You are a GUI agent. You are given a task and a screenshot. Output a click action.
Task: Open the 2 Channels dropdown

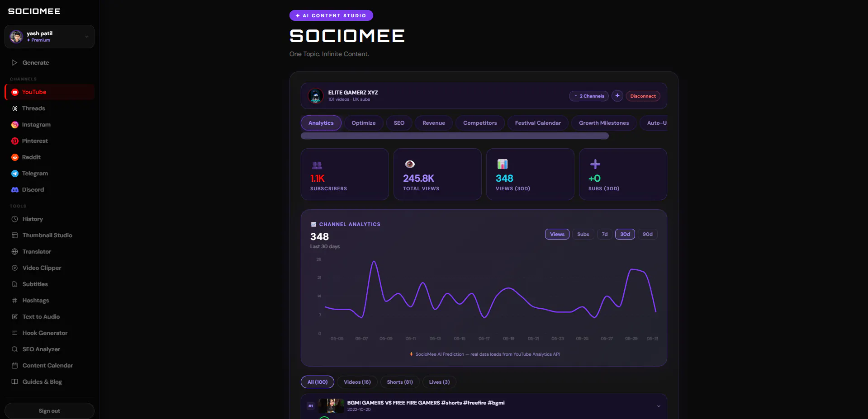click(589, 96)
